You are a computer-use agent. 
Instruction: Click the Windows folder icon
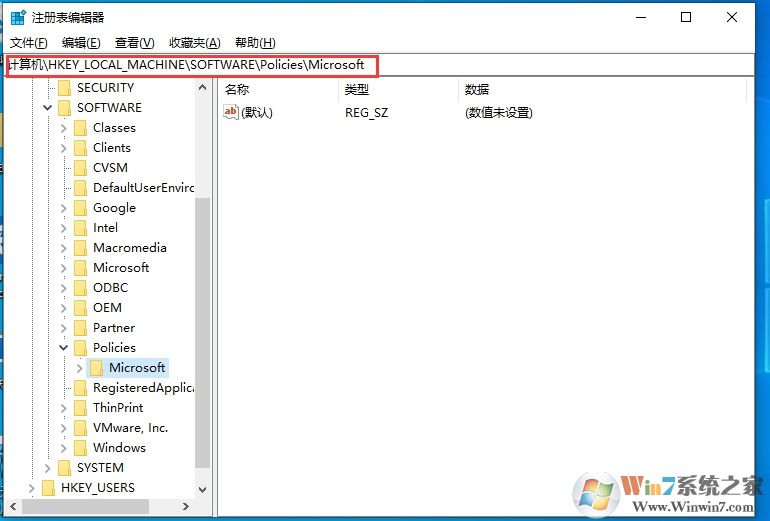pyautogui.click(x=80, y=448)
